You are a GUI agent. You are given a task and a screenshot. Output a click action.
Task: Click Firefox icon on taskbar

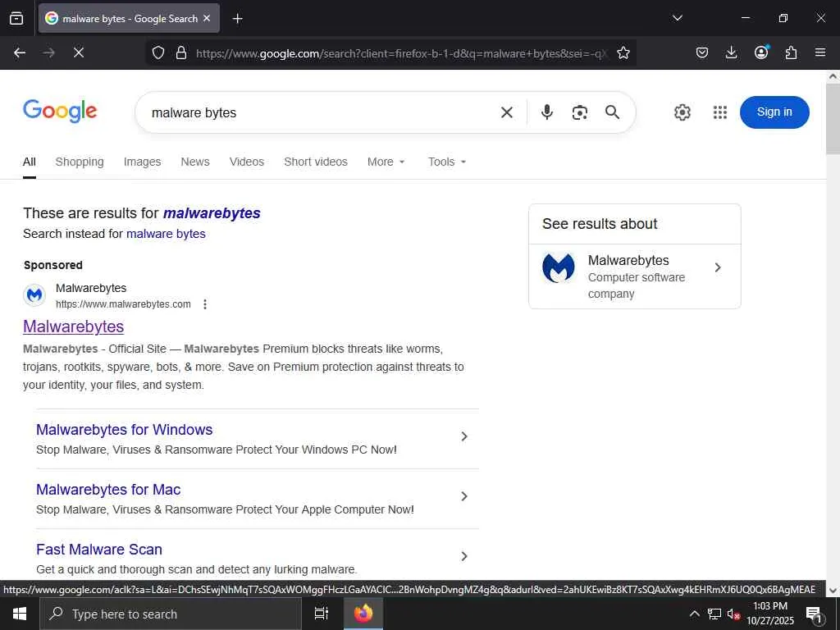coord(363,614)
